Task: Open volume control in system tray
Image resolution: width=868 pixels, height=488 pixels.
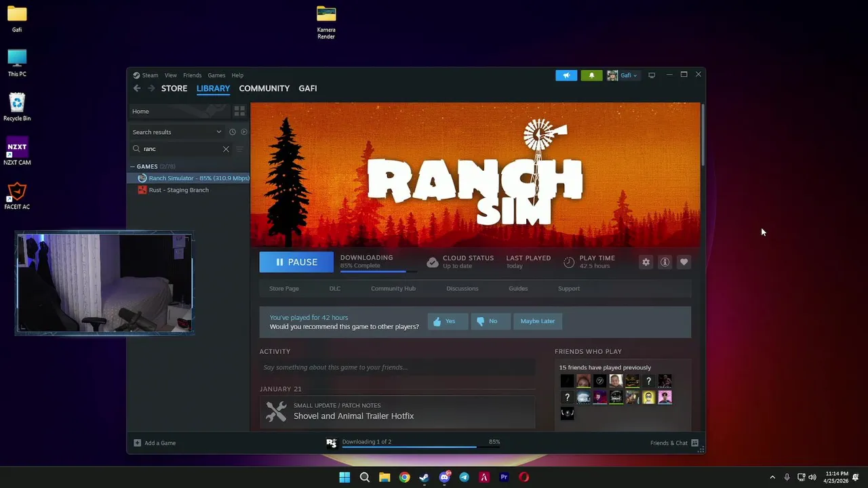Action: click(812, 477)
